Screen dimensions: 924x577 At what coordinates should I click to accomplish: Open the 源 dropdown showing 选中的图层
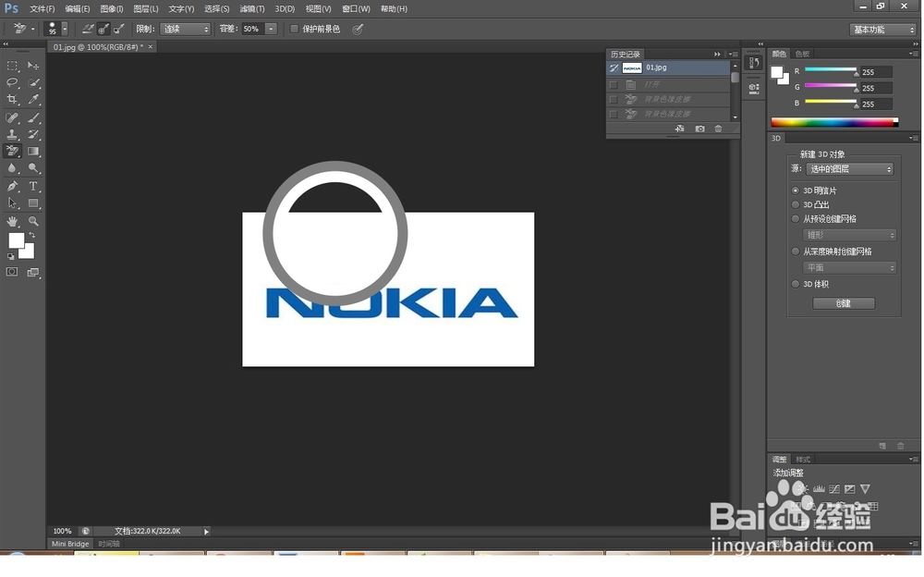tap(850, 169)
